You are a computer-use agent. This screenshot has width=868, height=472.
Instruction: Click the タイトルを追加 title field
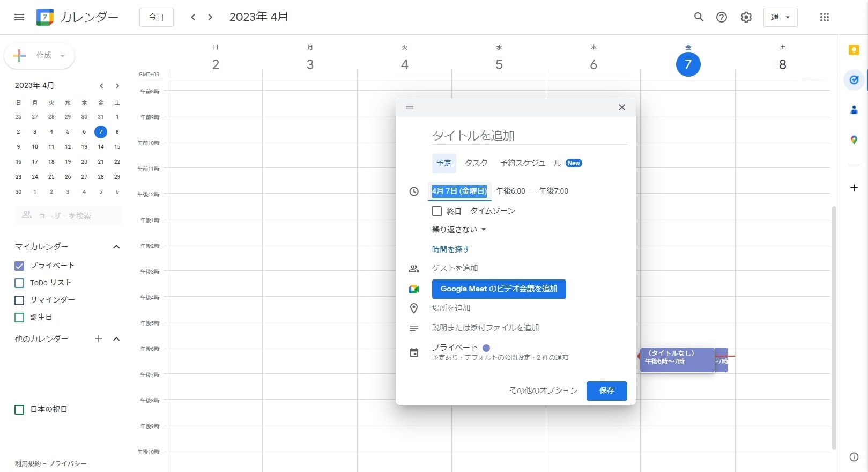click(529, 136)
